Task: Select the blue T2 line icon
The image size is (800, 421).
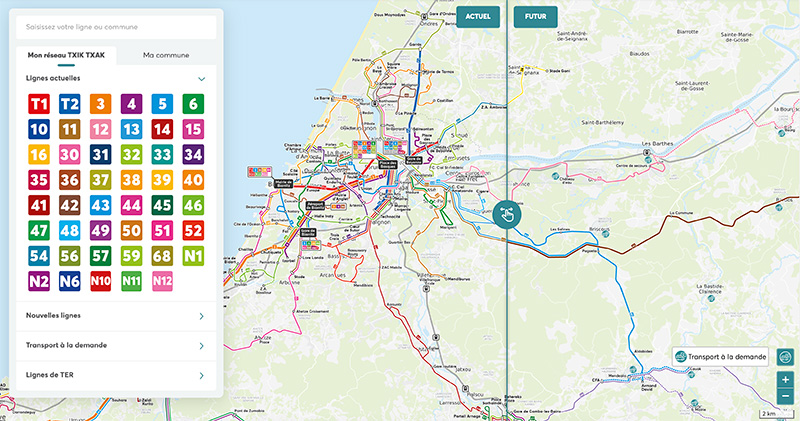Action: pos(70,103)
